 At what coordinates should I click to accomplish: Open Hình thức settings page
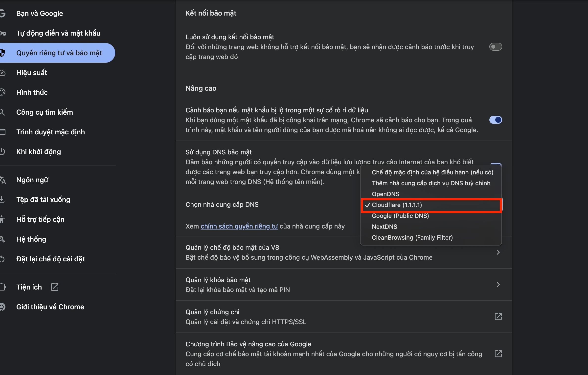click(32, 92)
